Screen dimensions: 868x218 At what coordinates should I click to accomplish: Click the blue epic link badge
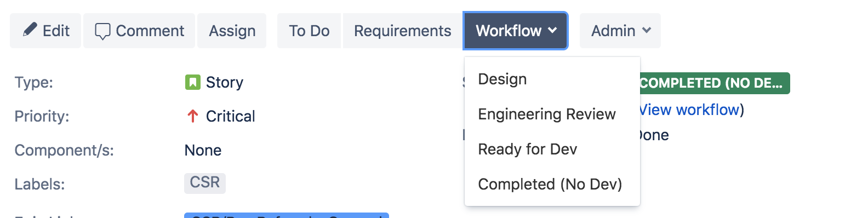(x=287, y=215)
